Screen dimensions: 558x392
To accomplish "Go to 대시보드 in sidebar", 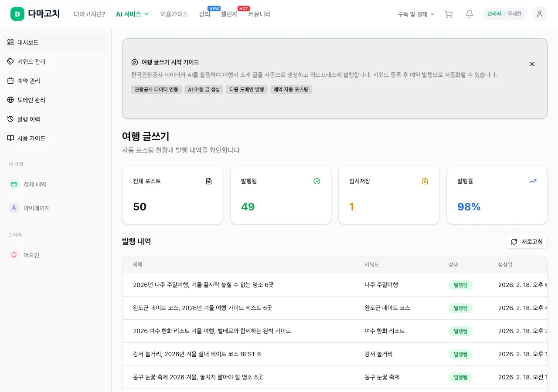I will (56, 42).
